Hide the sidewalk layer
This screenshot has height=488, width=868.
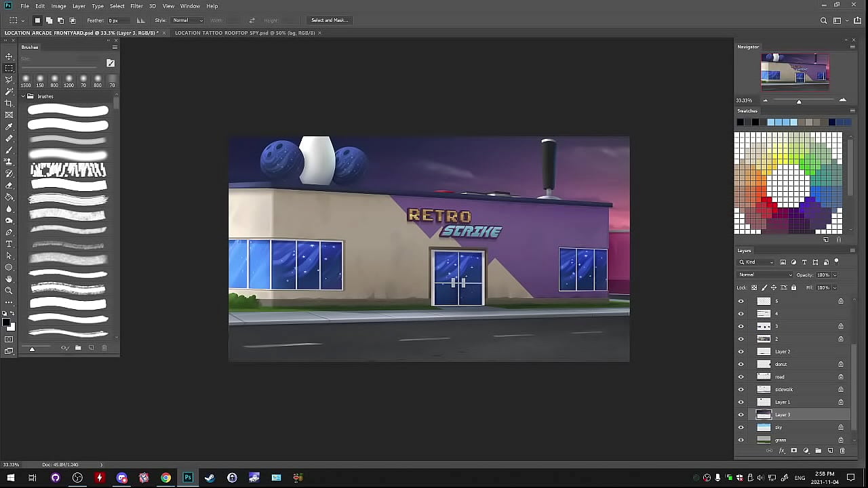coord(741,389)
